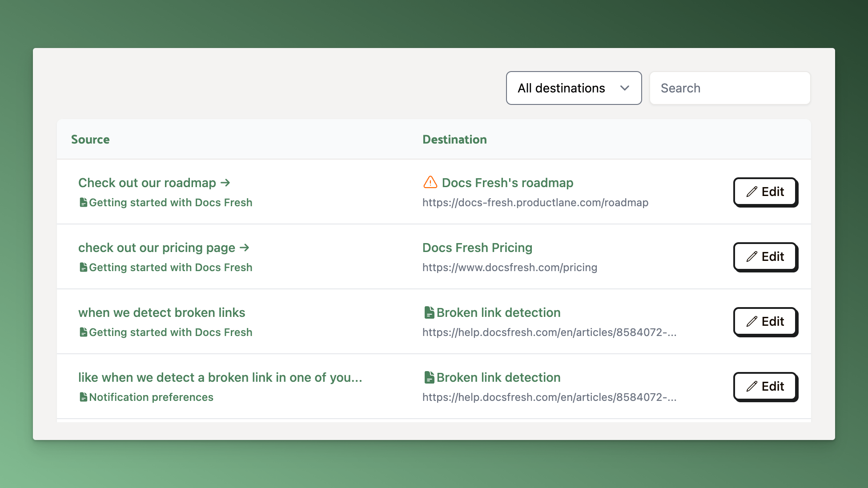Screen dimensions: 868x488
Task: Edit the Docs Fresh's roadmap link row
Action: pyautogui.click(x=765, y=192)
